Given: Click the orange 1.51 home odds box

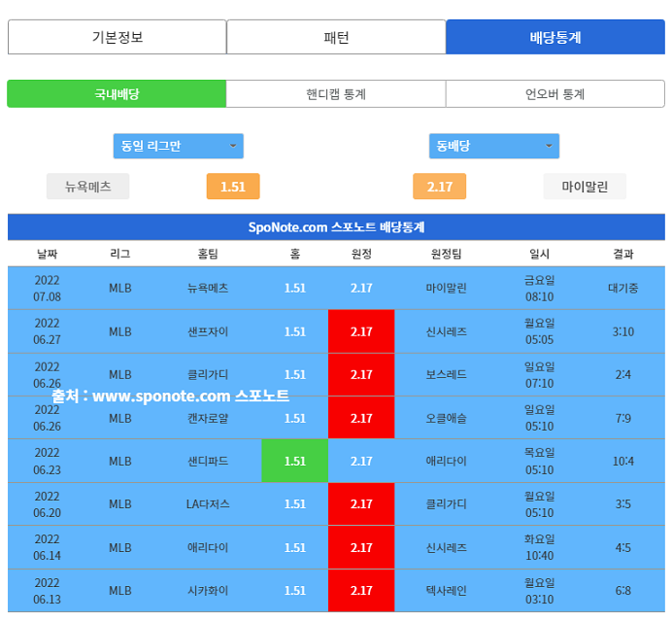Looking at the screenshot, I should click(x=233, y=187).
